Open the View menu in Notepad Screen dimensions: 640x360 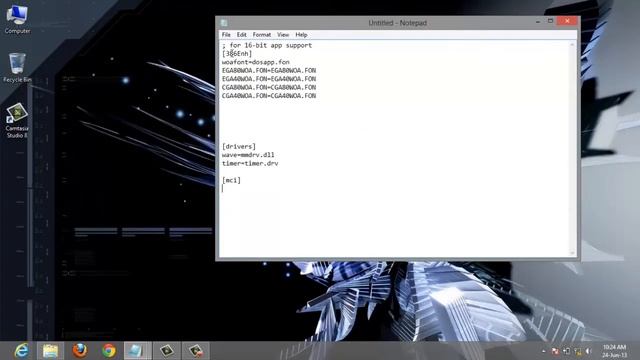[283, 35]
